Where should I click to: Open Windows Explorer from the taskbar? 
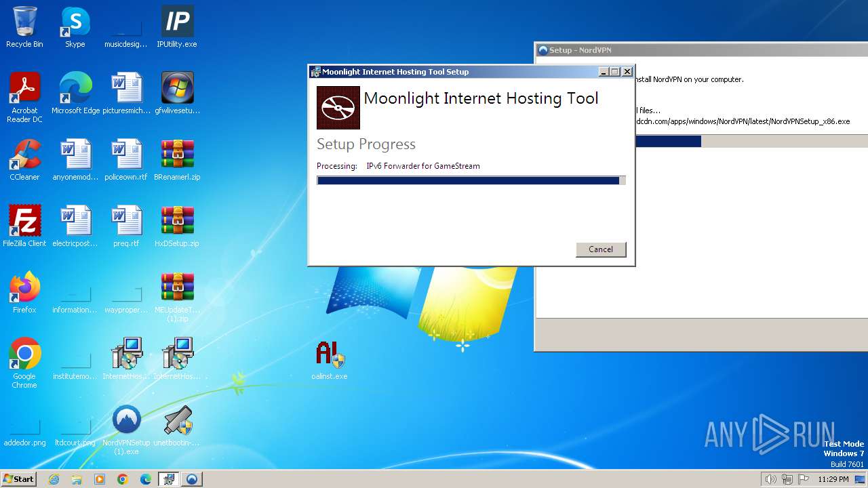[x=77, y=479]
